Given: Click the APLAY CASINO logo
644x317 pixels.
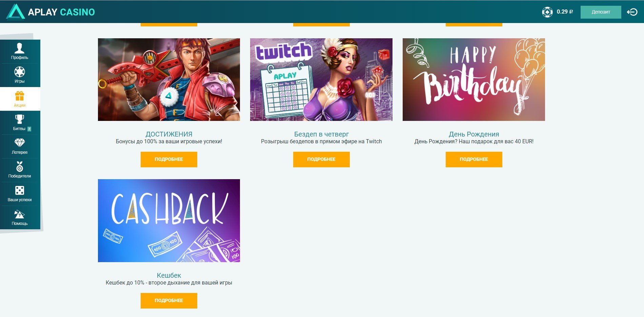Looking at the screenshot, I should tap(51, 12).
